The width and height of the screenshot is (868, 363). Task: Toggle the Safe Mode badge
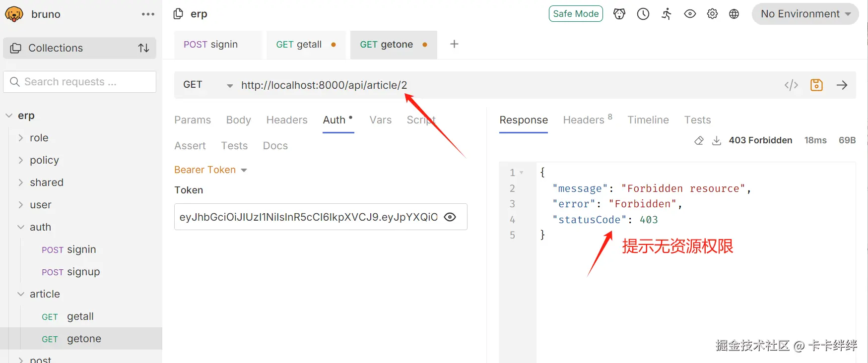click(576, 14)
